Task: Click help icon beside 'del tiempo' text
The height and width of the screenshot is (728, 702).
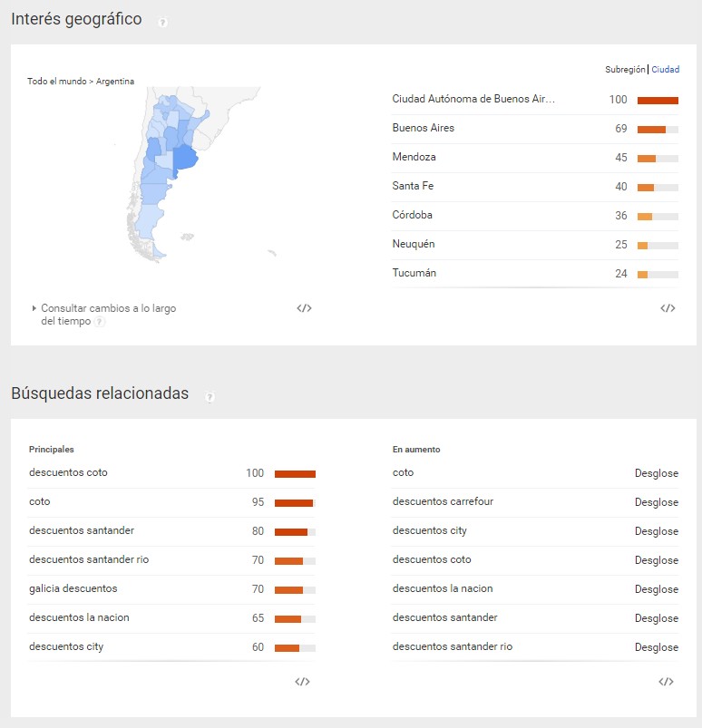Action: (100, 322)
